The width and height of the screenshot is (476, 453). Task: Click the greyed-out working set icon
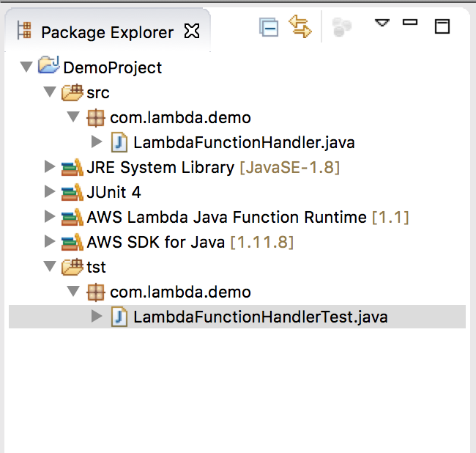[x=342, y=27]
